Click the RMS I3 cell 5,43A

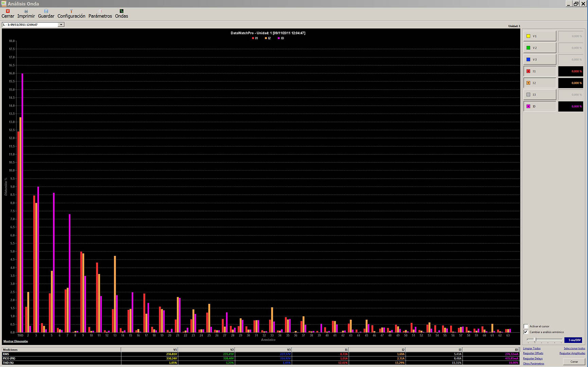[x=434, y=354]
